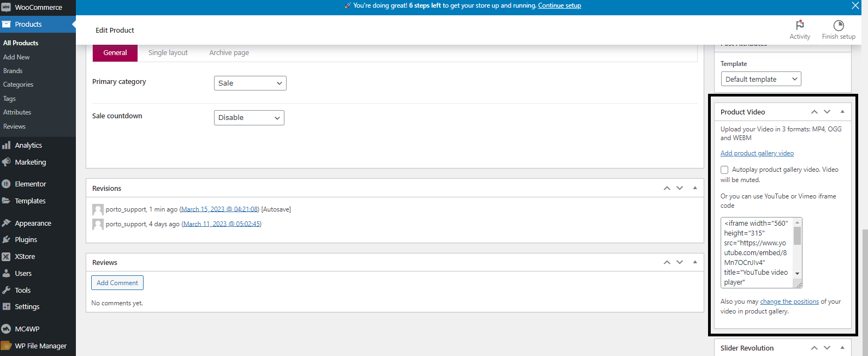Switch to the General tab
The height and width of the screenshot is (356, 868).
pos(115,53)
